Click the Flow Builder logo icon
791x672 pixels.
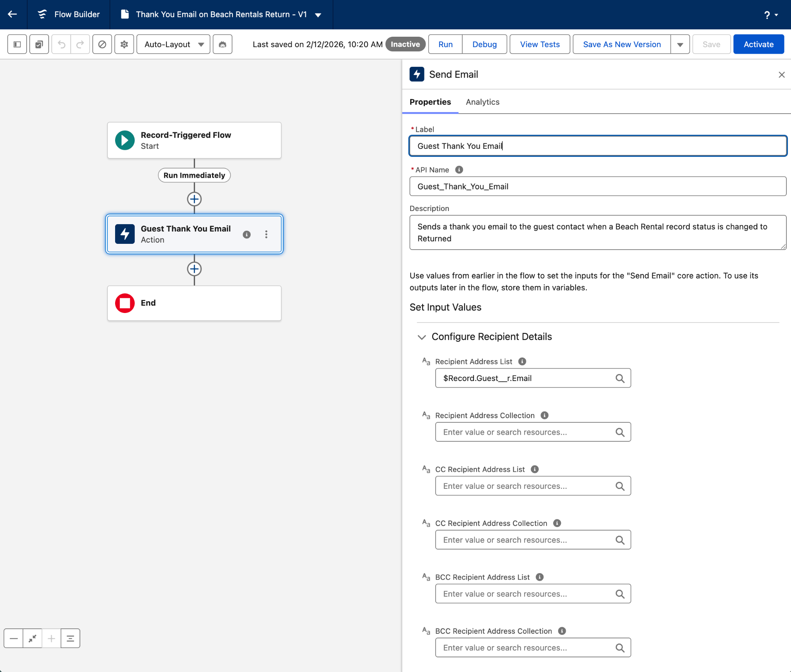coord(42,14)
